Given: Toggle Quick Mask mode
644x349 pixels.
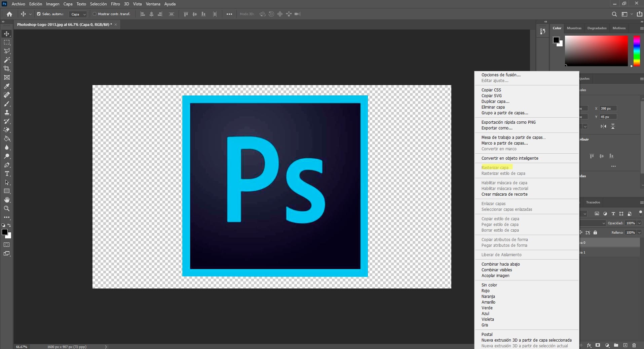Looking at the screenshot, I should [x=7, y=244].
